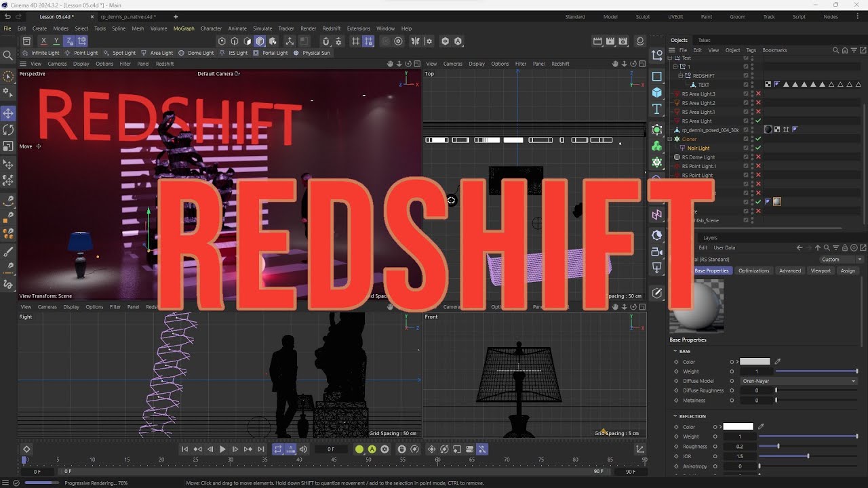868x488 pixels.
Task: Click the home icon in Objects panel
Action: click(x=844, y=50)
